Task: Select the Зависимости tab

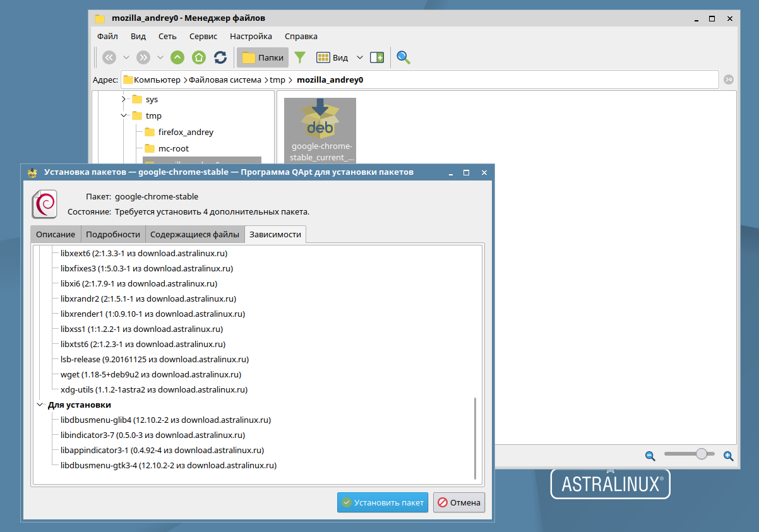Action: click(x=275, y=235)
